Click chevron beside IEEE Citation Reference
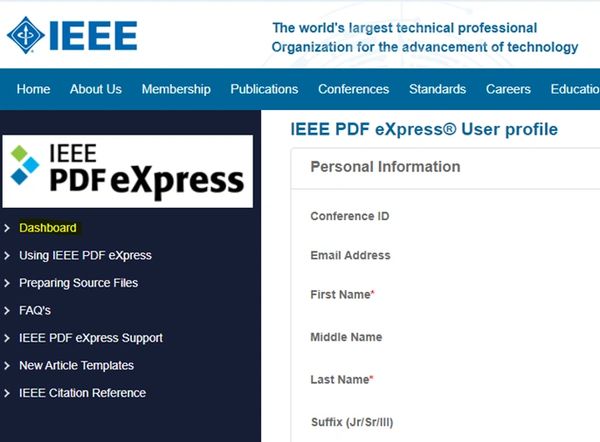The height and width of the screenshot is (442, 600). 7,393
